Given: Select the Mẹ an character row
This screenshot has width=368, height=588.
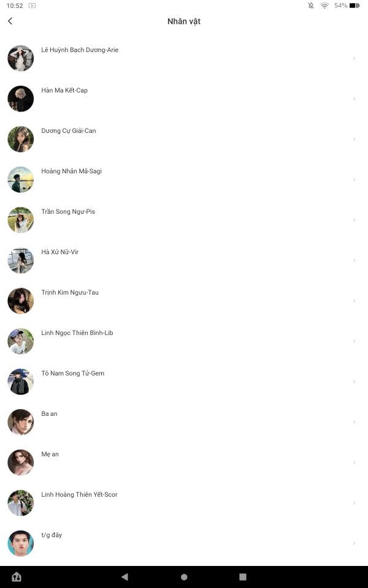Looking at the screenshot, I should pyautogui.click(x=184, y=462).
